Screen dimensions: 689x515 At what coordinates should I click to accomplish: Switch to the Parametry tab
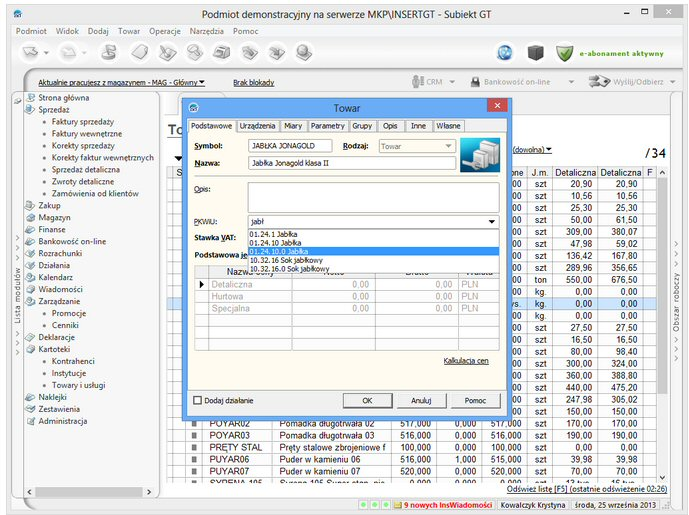(x=327, y=126)
